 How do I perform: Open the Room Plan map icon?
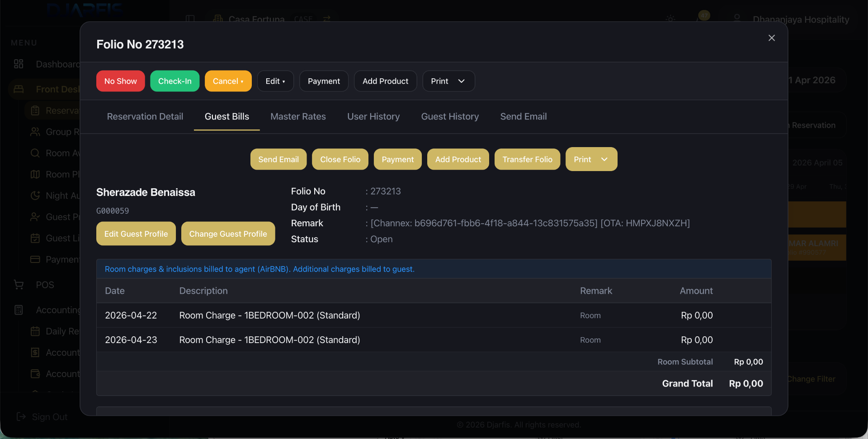35,174
